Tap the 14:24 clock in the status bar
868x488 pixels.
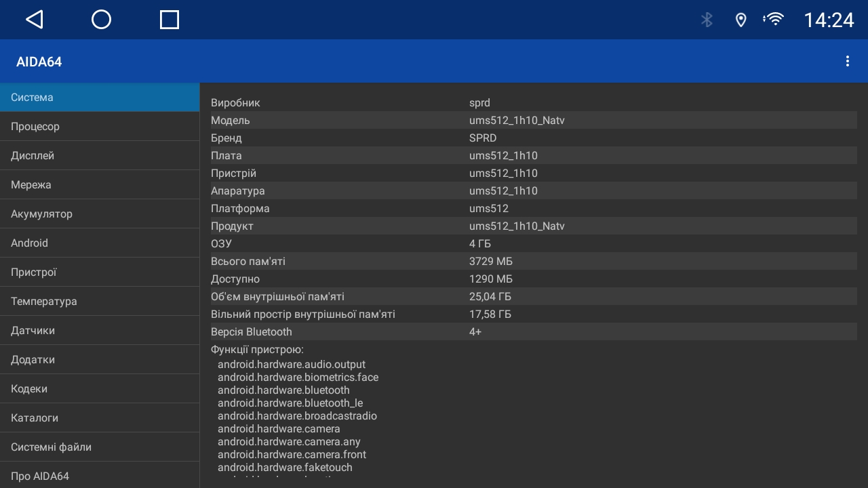click(x=829, y=20)
